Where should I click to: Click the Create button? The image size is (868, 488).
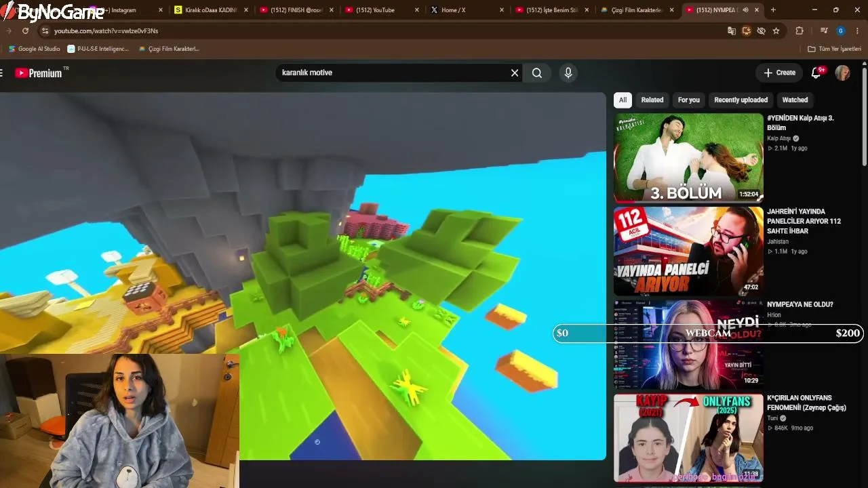[x=779, y=73]
